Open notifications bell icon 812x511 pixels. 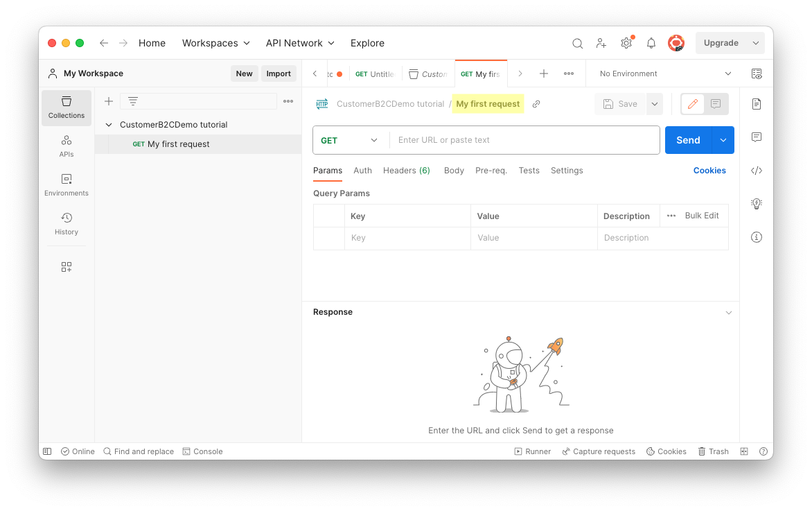pyautogui.click(x=651, y=44)
